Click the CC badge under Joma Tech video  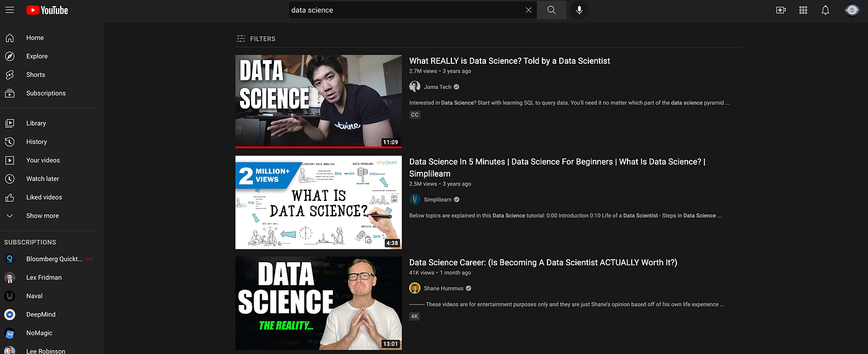[415, 115]
